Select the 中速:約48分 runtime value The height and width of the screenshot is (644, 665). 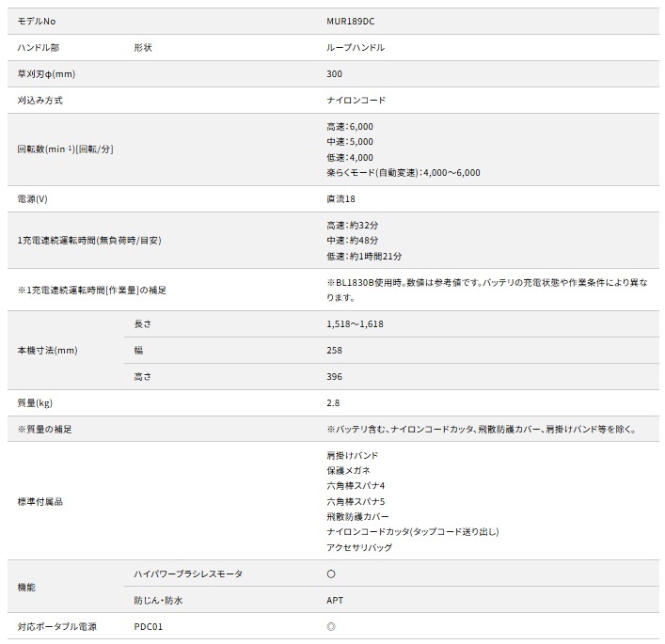click(x=353, y=241)
